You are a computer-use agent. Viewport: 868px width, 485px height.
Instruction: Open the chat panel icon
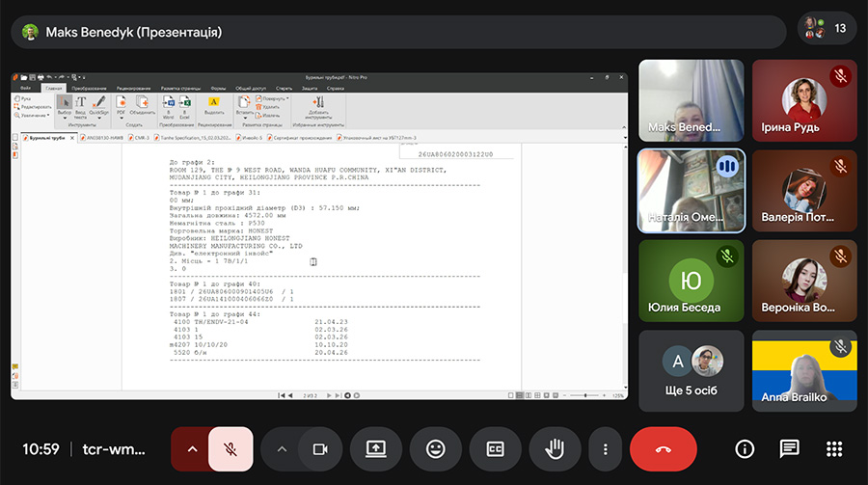coord(790,449)
